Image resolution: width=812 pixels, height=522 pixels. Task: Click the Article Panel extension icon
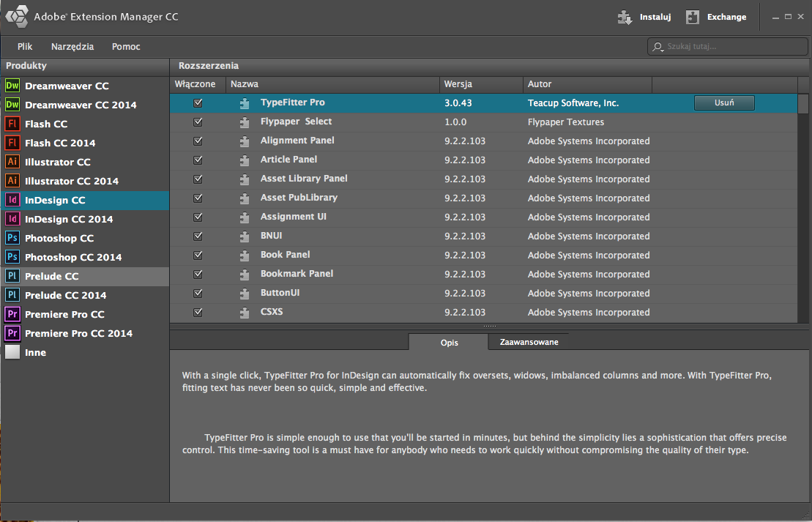coord(245,160)
